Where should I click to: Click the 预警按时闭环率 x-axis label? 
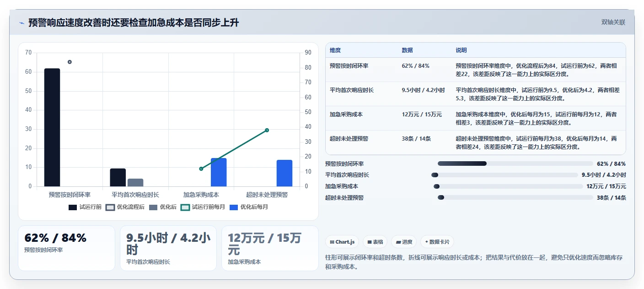[x=70, y=195]
